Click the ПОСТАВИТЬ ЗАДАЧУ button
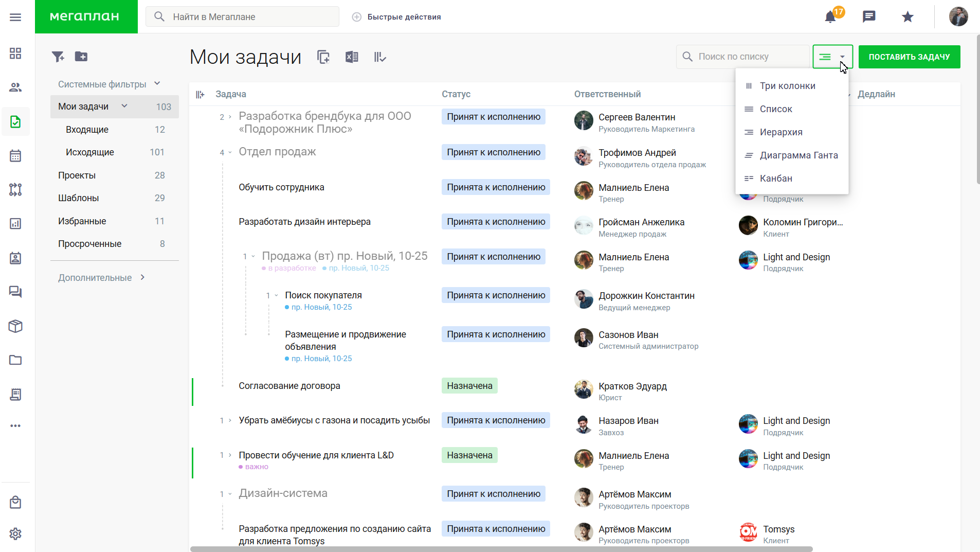The width and height of the screenshot is (980, 552). 909,57
